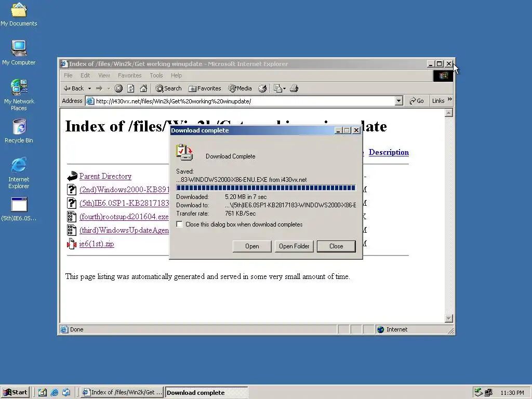Screen dimensions: 532x399
Task: Expand the Address bar URL dropdown
Action: (x=398, y=101)
